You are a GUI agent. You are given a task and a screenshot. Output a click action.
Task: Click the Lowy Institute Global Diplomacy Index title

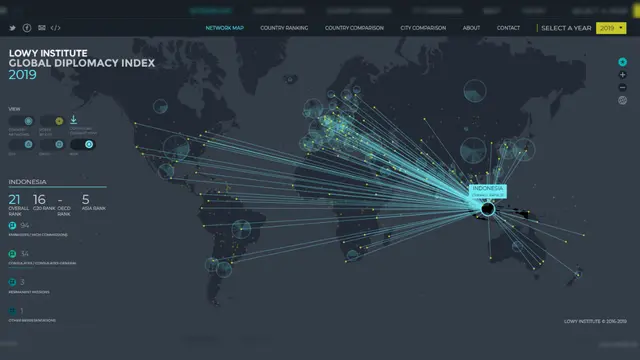point(82,58)
